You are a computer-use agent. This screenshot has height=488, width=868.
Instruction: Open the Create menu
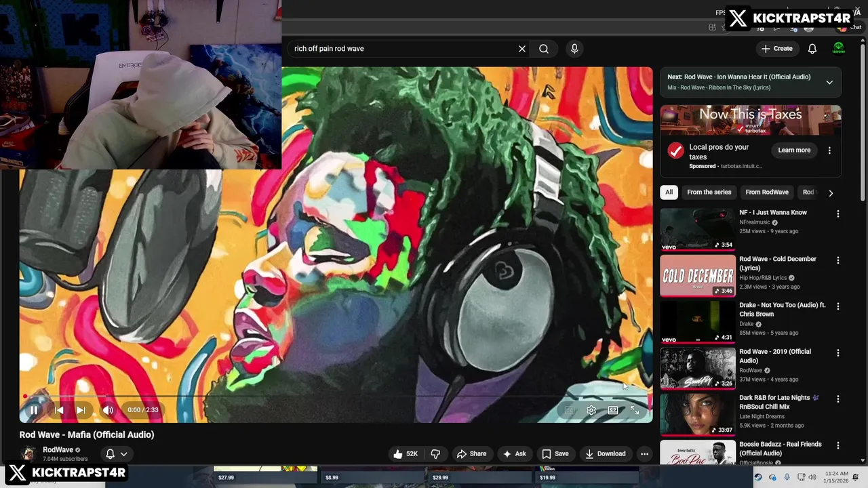tap(776, 49)
